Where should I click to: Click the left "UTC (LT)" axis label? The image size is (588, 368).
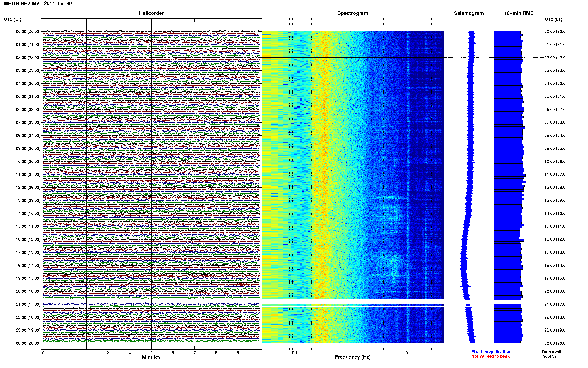pyautogui.click(x=13, y=19)
